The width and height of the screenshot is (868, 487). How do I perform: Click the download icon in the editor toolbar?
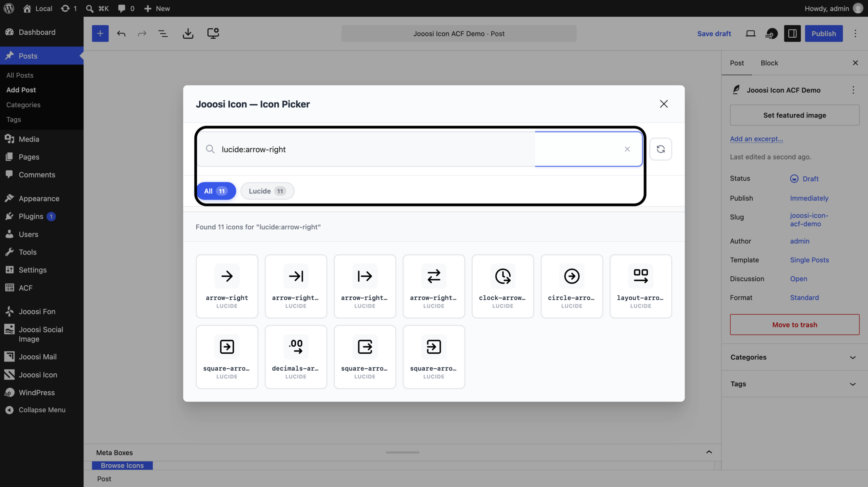pyautogui.click(x=188, y=34)
